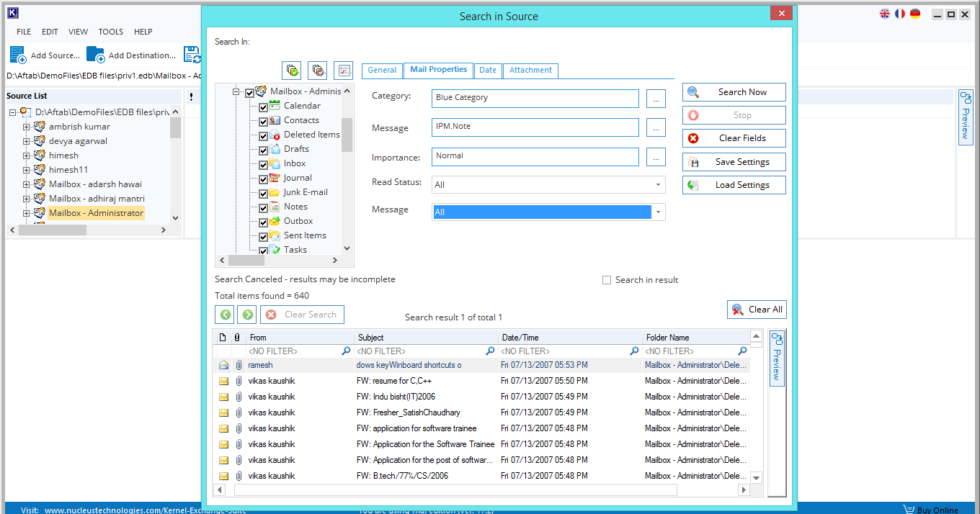Click the previous search result green arrow
The width and height of the screenshot is (980, 514).
point(226,315)
